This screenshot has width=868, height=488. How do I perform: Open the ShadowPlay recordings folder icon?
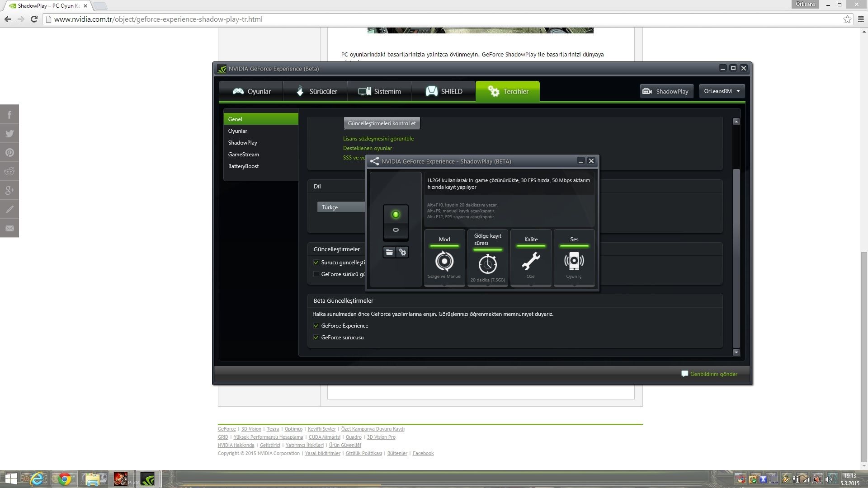[389, 252]
